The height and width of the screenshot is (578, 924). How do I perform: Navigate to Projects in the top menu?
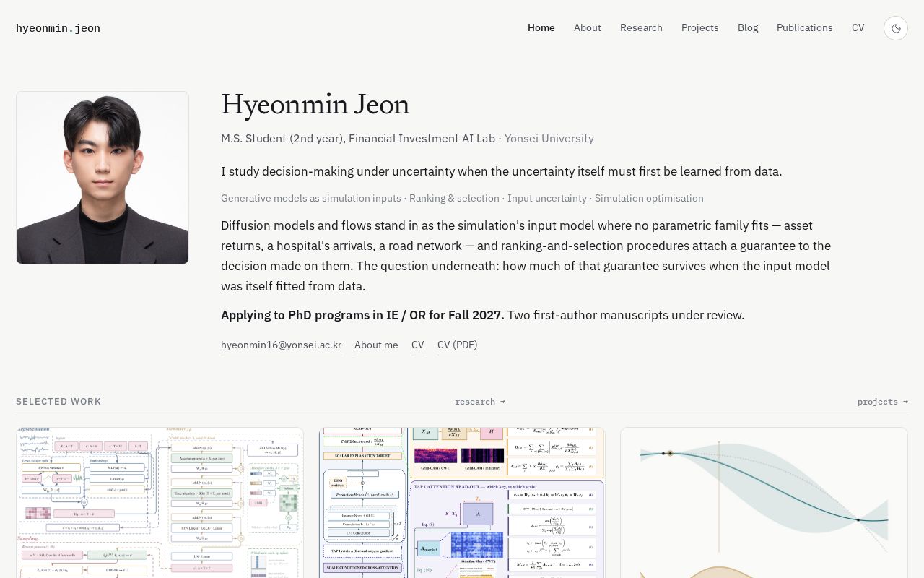[700, 27]
